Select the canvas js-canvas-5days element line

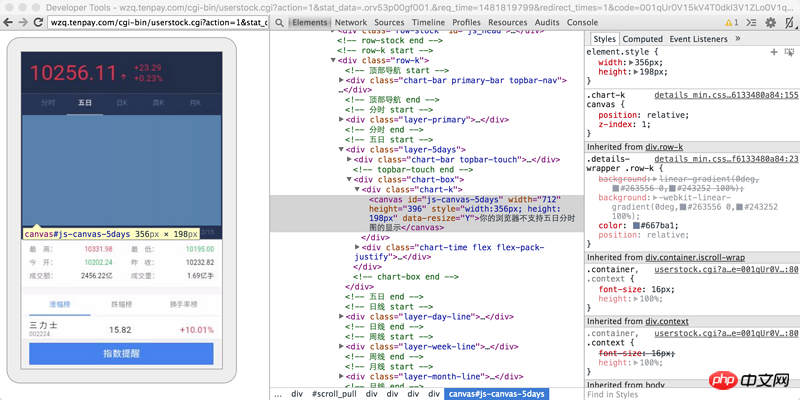tap(427, 213)
